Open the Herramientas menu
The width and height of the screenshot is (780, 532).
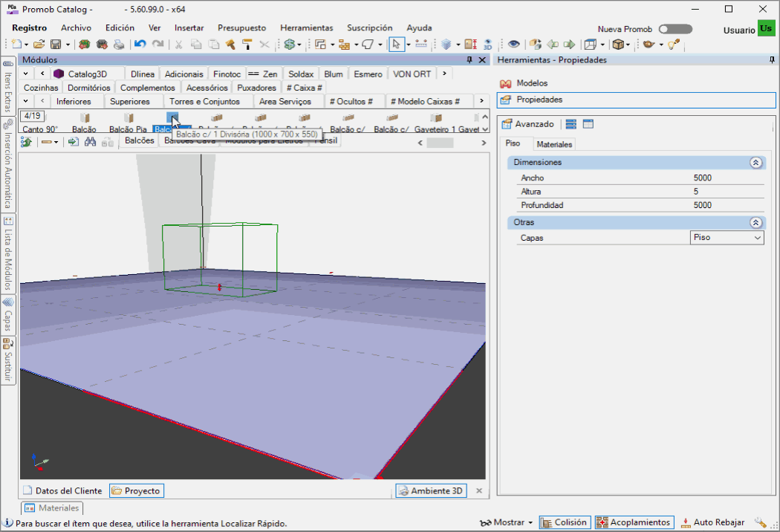(306, 28)
